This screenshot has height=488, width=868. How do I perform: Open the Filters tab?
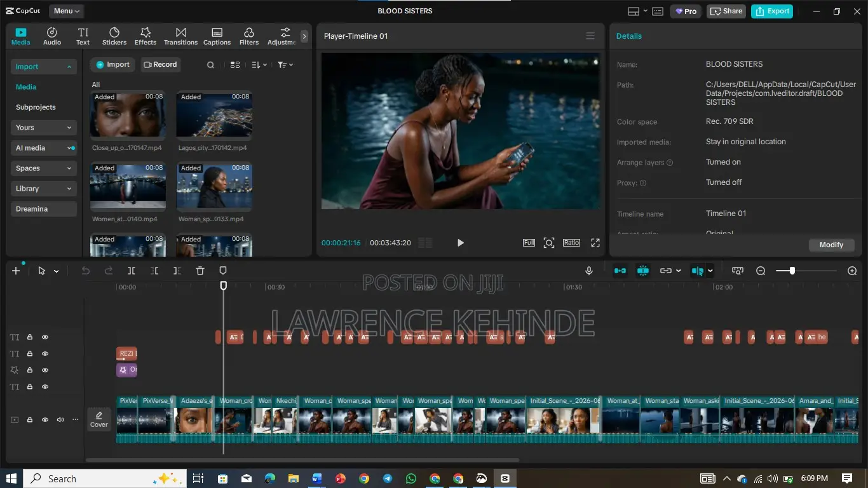click(x=249, y=36)
